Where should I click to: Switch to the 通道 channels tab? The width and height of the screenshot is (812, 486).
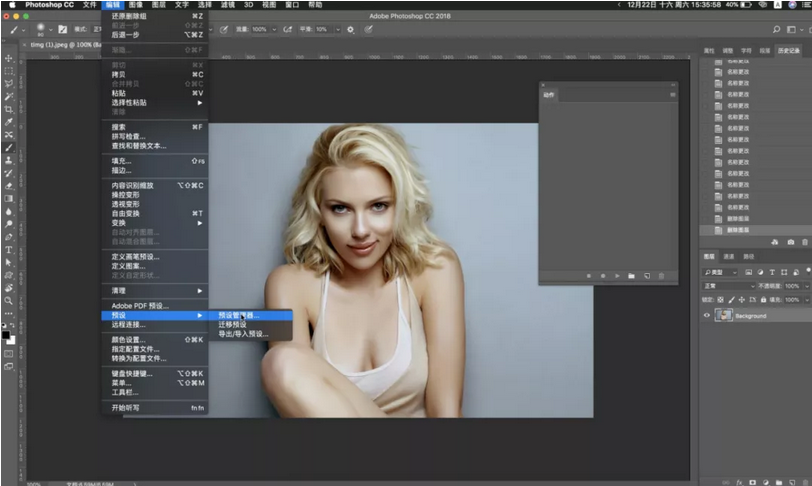click(728, 257)
